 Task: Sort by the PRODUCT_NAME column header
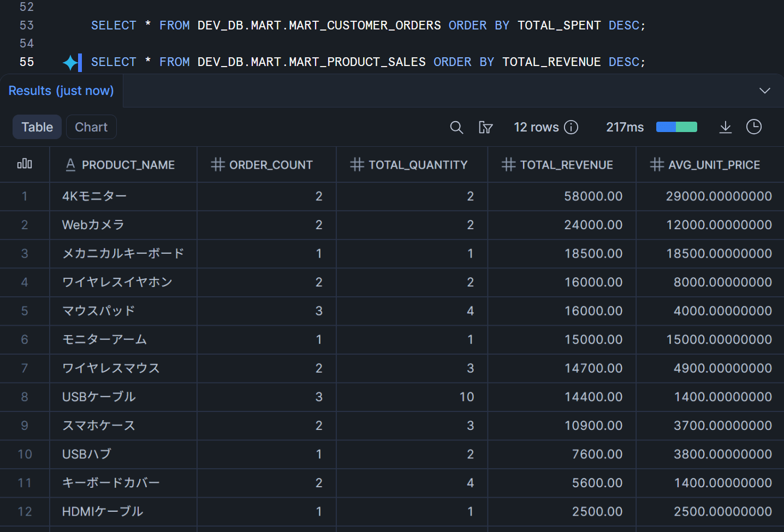(128, 165)
